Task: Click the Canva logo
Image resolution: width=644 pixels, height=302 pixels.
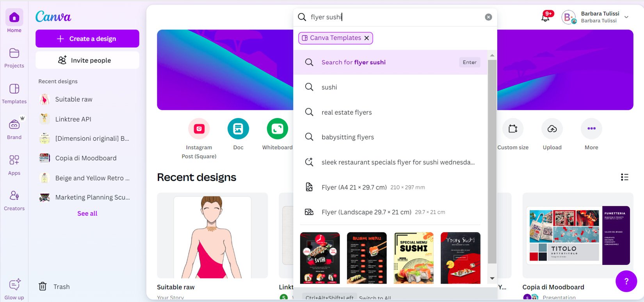Action: [x=53, y=16]
